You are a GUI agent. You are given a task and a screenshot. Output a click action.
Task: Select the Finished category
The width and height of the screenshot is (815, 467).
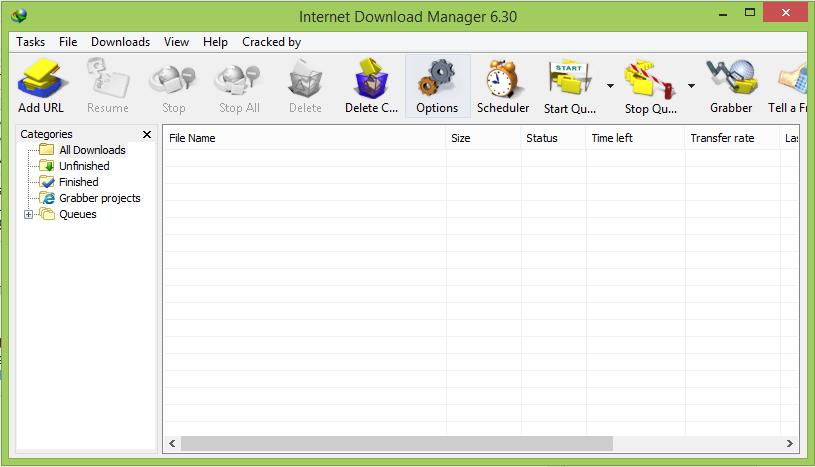pyautogui.click(x=78, y=183)
